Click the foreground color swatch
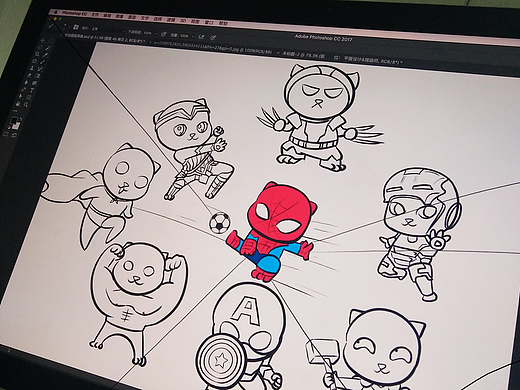520x390 pixels. tap(14, 120)
